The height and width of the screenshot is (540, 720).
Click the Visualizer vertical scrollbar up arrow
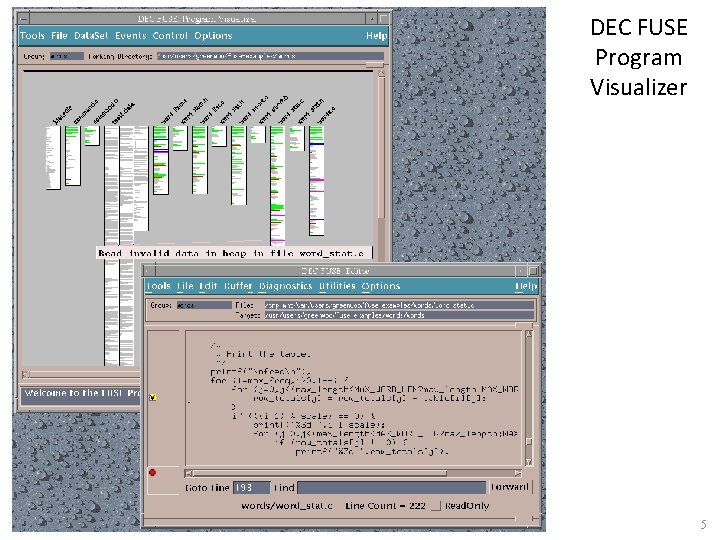pyautogui.click(x=381, y=73)
